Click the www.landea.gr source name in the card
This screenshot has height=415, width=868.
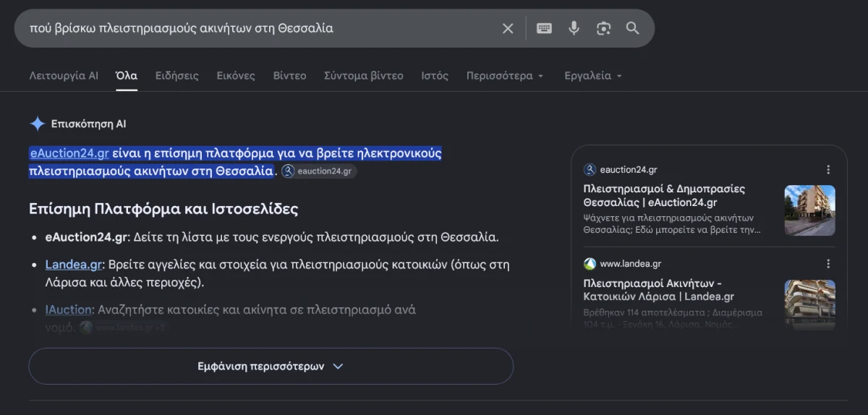click(x=630, y=264)
